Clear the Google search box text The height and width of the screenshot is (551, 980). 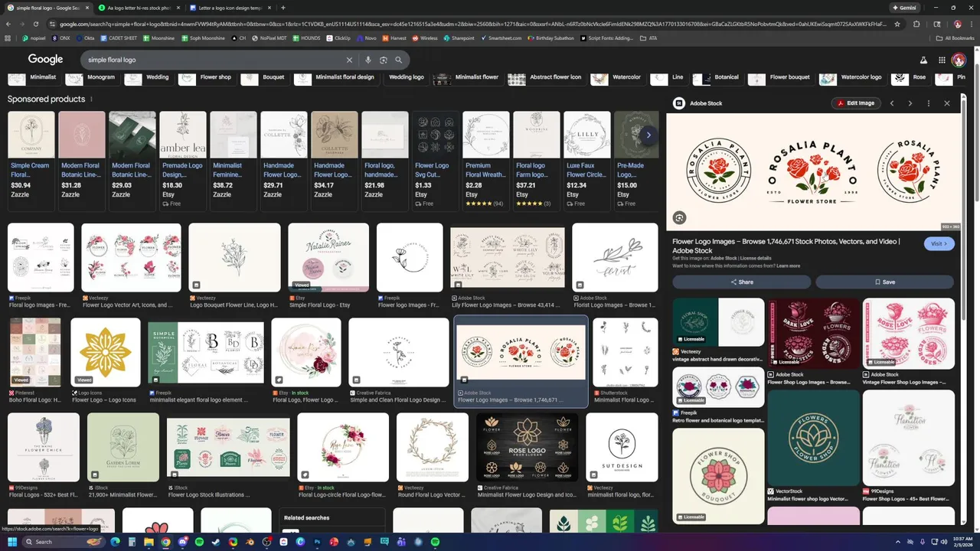(x=350, y=60)
